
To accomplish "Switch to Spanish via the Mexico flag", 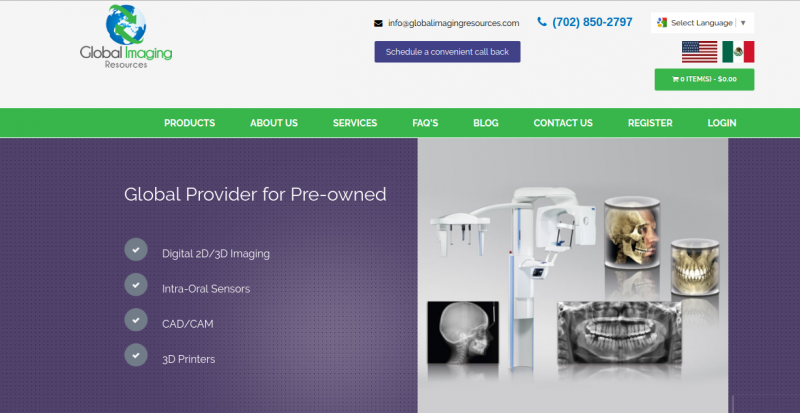I will tap(738, 52).
